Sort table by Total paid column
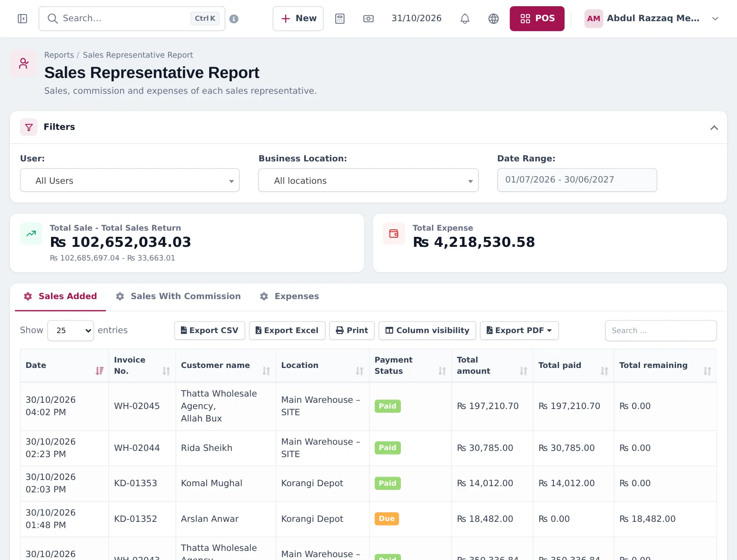Screen dimensions: 737x560 click(573, 365)
